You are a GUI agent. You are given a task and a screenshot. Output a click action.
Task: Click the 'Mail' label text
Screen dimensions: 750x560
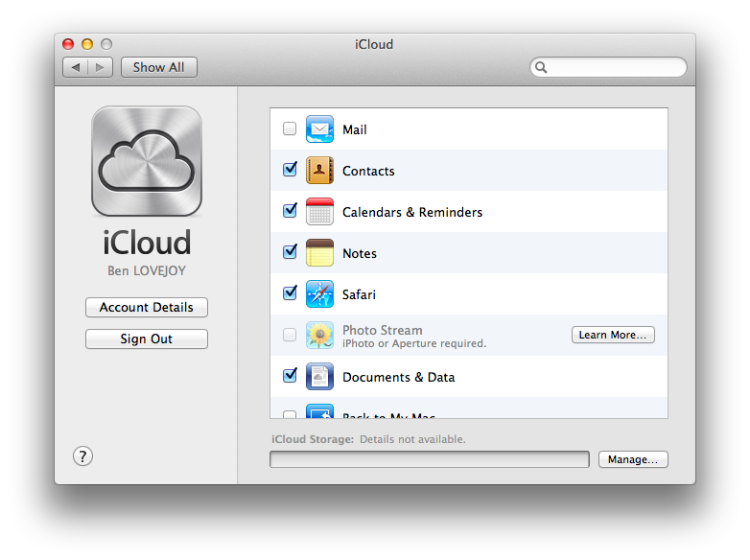(x=355, y=129)
